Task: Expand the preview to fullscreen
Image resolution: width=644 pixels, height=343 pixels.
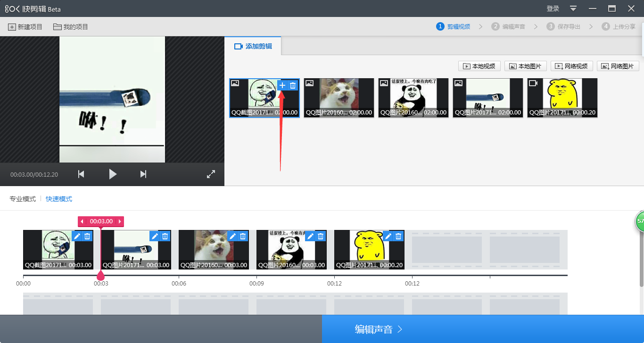Action: 211,174
